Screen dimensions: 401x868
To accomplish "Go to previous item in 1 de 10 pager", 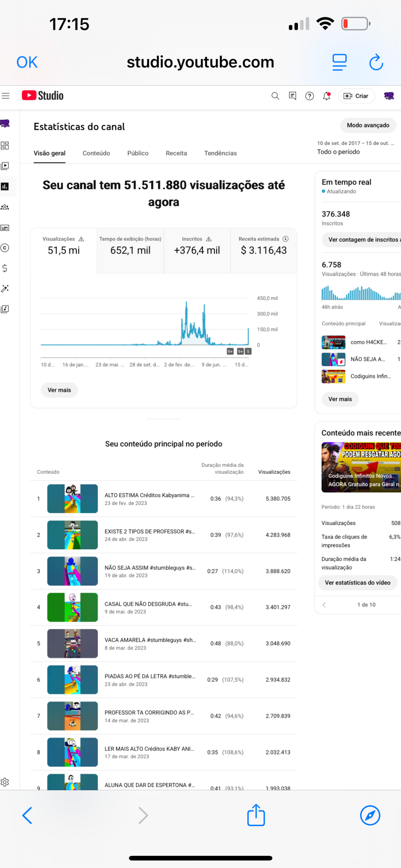I will coord(324,605).
